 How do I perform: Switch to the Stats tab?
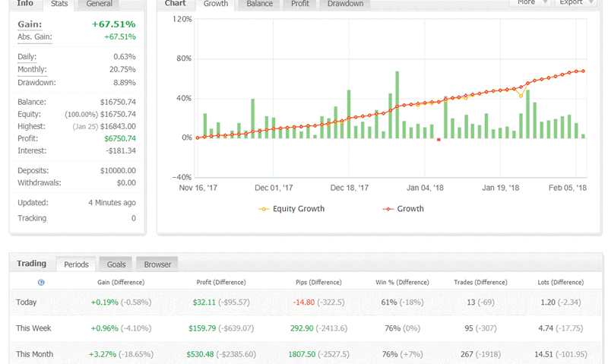point(59,4)
